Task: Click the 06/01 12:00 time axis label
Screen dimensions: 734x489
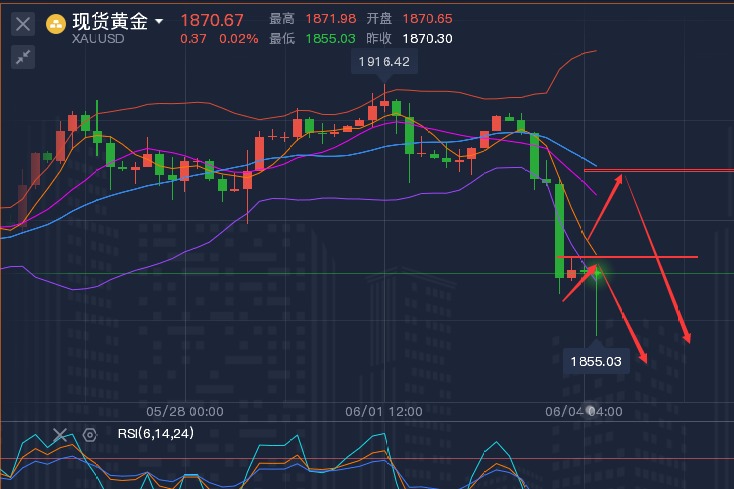Action: pyautogui.click(x=384, y=411)
